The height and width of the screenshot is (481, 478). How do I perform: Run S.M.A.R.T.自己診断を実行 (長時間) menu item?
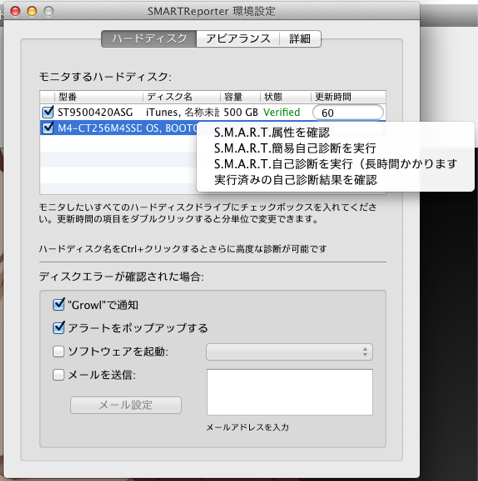(335, 164)
